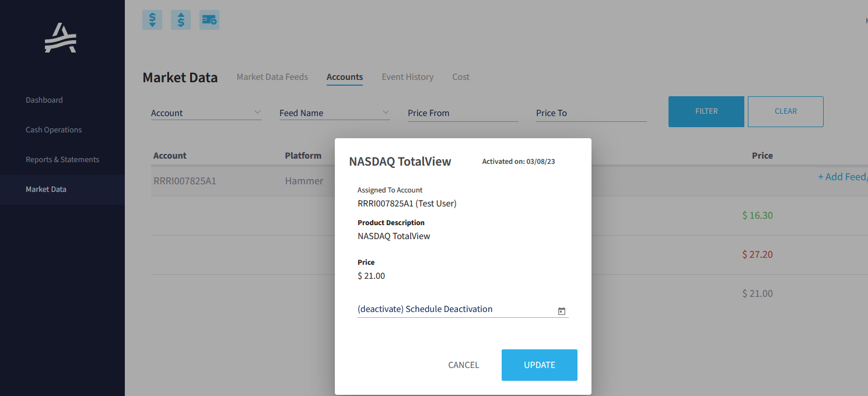Click the Account column header
Viewport: 868px width, 396px height.
[170, 156]
